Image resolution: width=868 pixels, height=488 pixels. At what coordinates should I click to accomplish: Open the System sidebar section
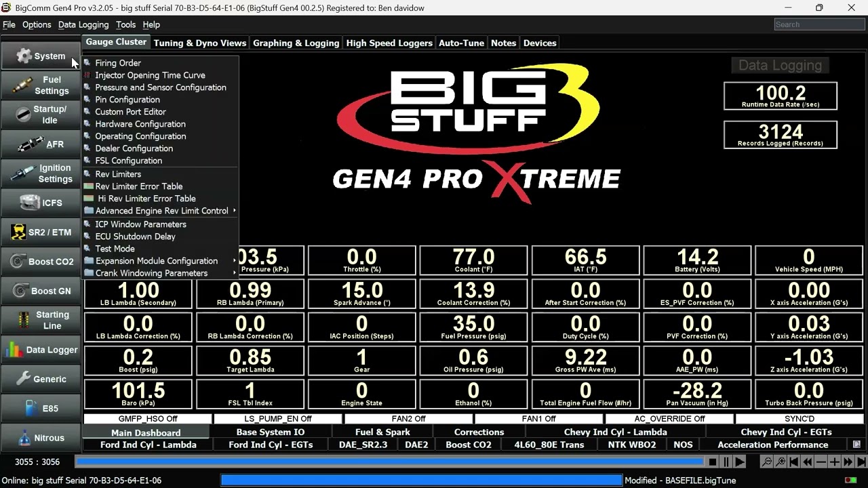[x=41, y=56]
